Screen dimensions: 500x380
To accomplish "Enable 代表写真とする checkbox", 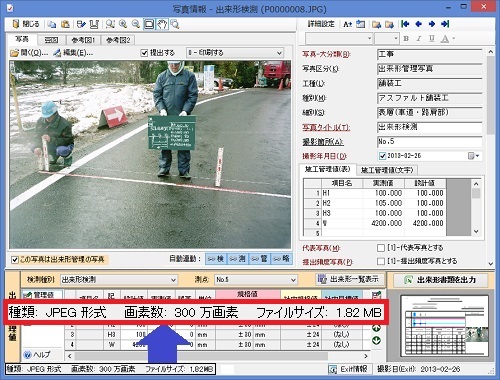I will 381,248.
